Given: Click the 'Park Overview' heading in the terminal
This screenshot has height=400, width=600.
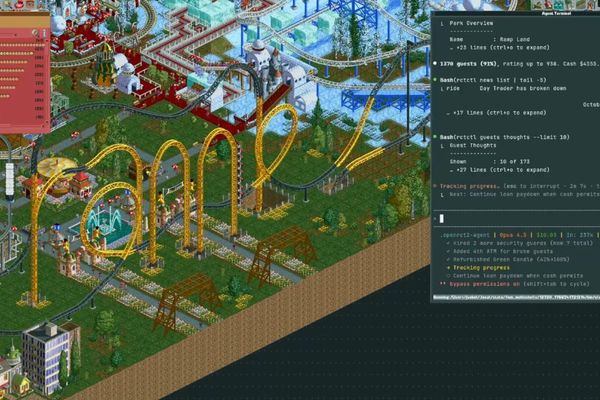Looking at the screenshot, I should (471, 23).
